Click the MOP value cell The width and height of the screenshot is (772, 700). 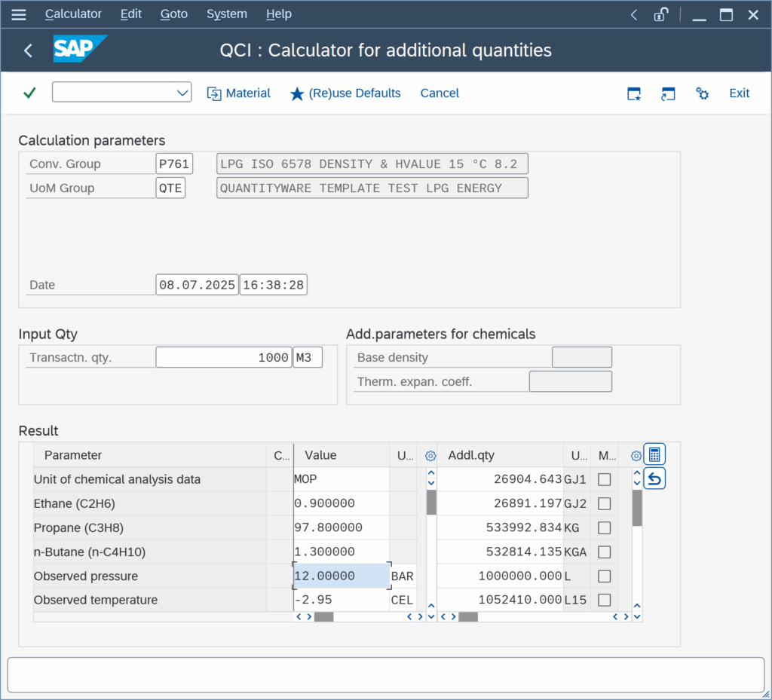[342, 480]
